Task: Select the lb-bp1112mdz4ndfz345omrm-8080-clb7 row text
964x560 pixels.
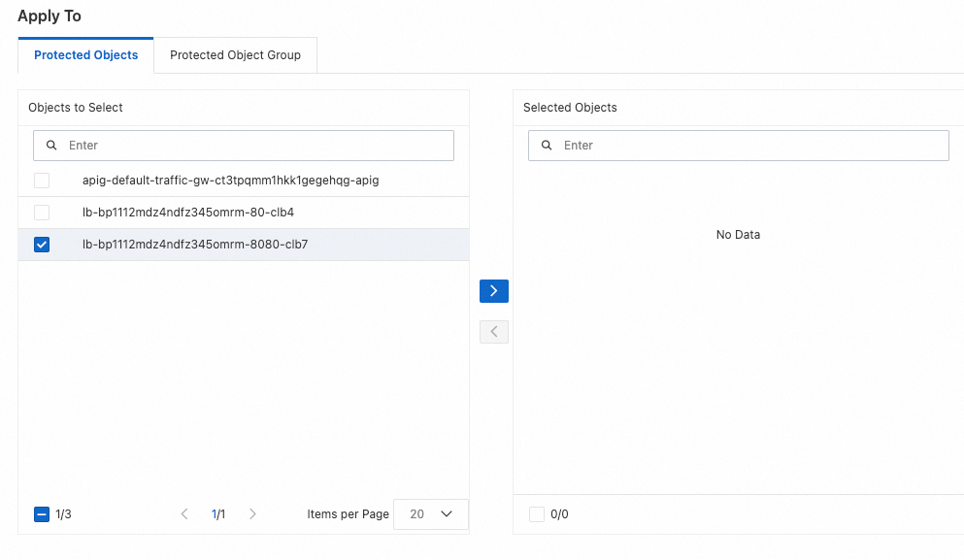Action: [x=195, y=244]
